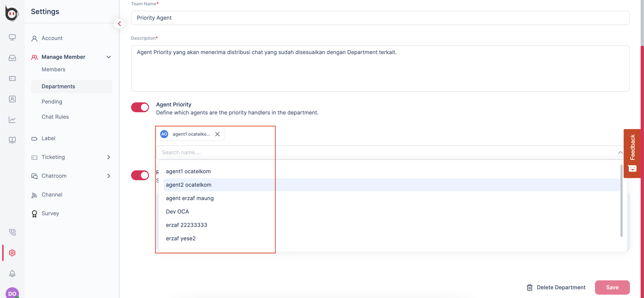Image resolution: width=644 pixels, height=298 pixels.
Task: Expand the Ticketing submenu
Action: 108,157
